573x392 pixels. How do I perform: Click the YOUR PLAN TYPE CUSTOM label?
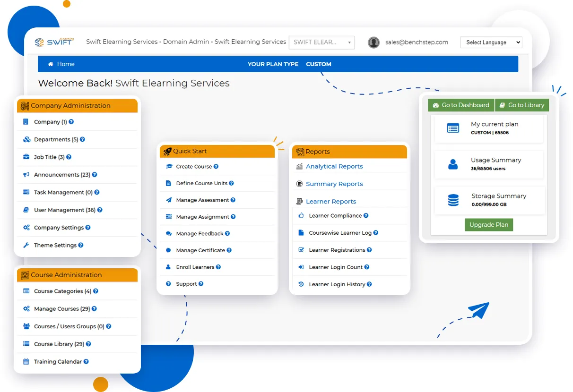tap(289, 64)
